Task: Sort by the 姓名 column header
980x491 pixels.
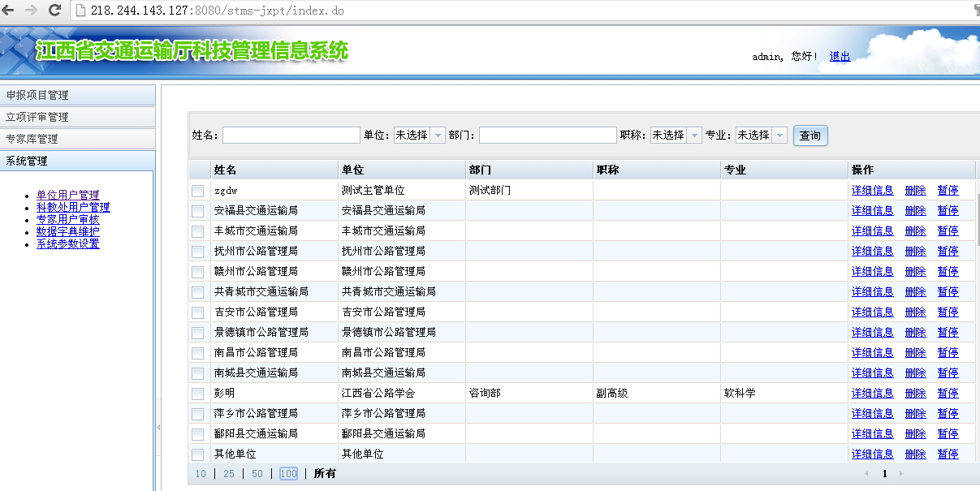Action: 274,170
